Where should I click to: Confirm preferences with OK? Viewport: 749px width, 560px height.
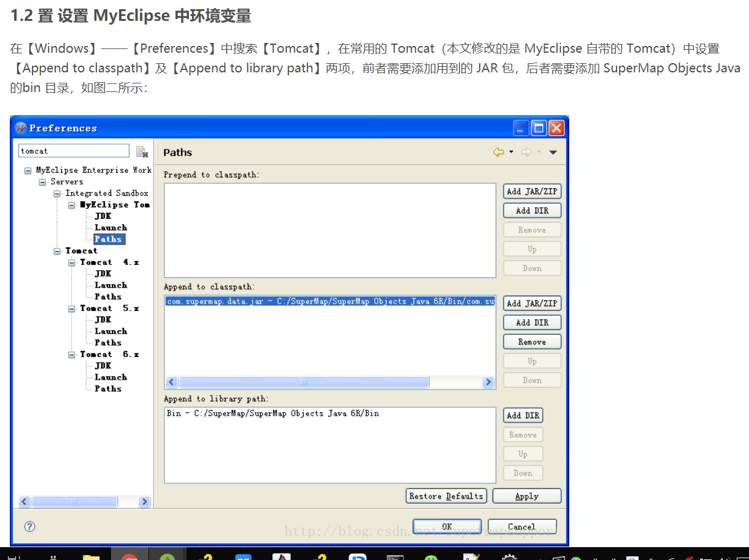point(447,526)
